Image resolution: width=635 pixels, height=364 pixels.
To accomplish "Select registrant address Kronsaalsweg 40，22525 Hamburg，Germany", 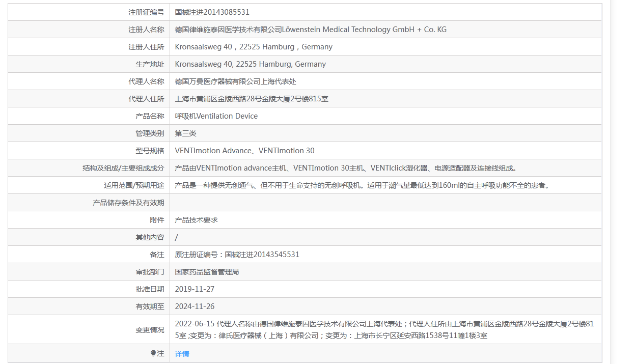I will click(254, 47).
